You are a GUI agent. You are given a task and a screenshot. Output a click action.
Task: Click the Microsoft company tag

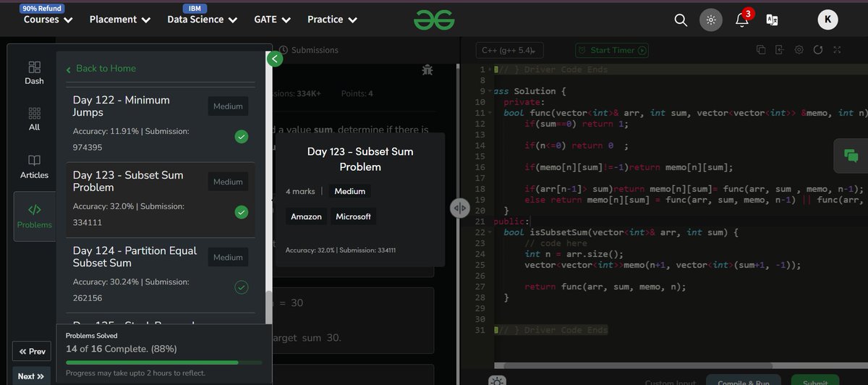point(353,216)
